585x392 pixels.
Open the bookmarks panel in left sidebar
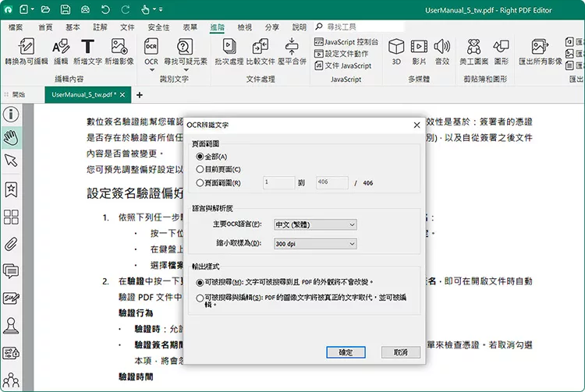(x=12, y=189)
